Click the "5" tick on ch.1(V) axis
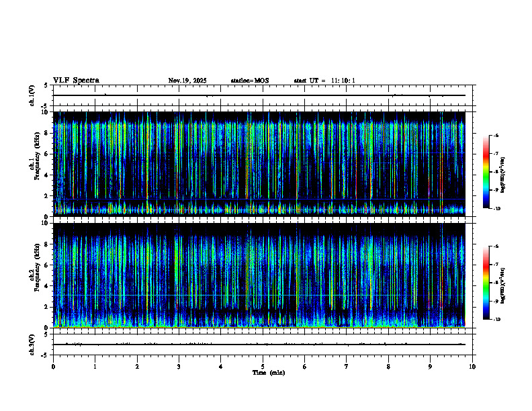532x411 pixels. [x=46, y=85]
